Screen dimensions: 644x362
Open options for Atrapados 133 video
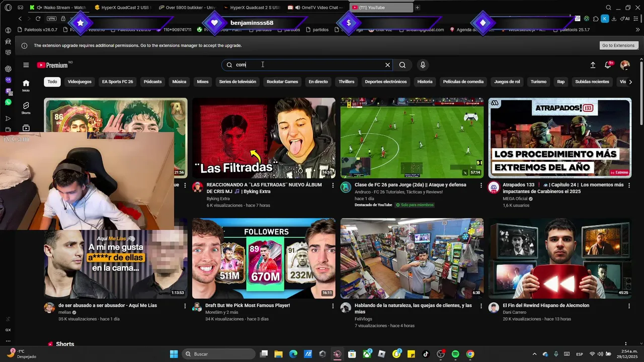click(629, 185)
